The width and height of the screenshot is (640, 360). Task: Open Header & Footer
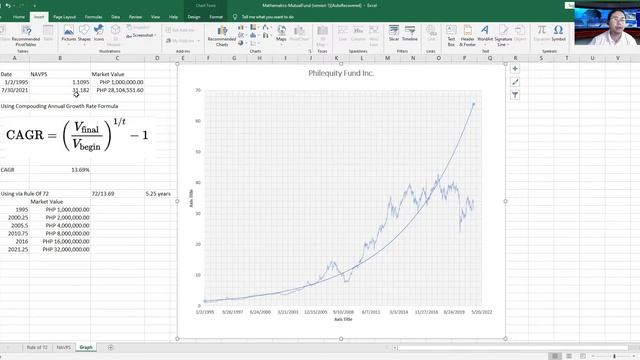coord(468,36)
